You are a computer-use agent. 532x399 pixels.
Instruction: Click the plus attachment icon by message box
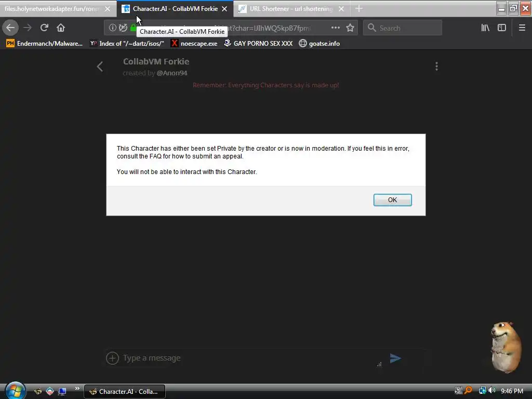(x=112, y=358)
